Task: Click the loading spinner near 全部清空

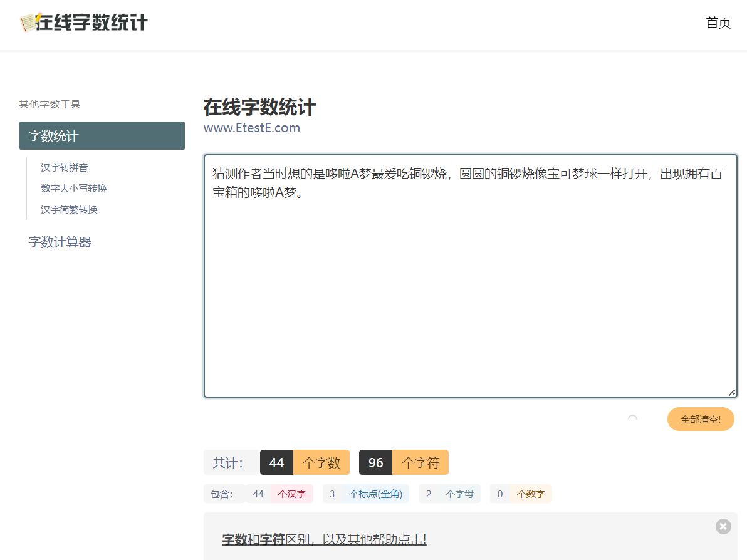Action: click(633, 418)
